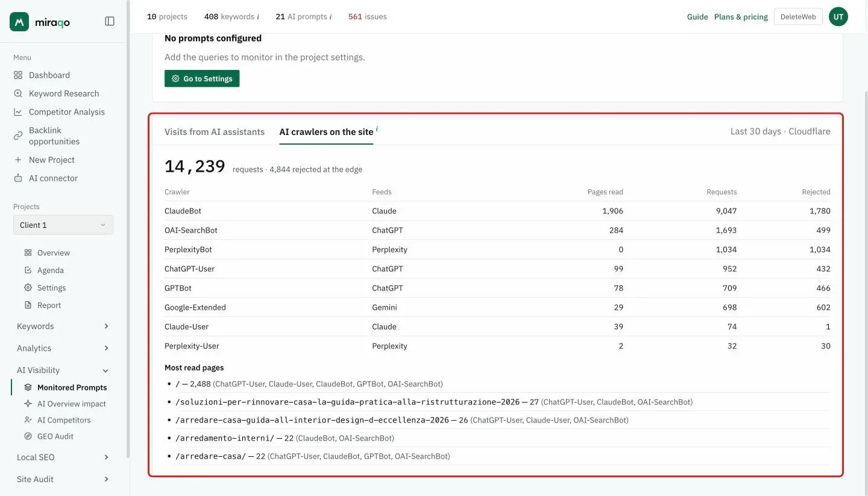This screenshot has height=496, width=868.
Task: Open Backlink opportunities menu item
Action: (54, 136)
